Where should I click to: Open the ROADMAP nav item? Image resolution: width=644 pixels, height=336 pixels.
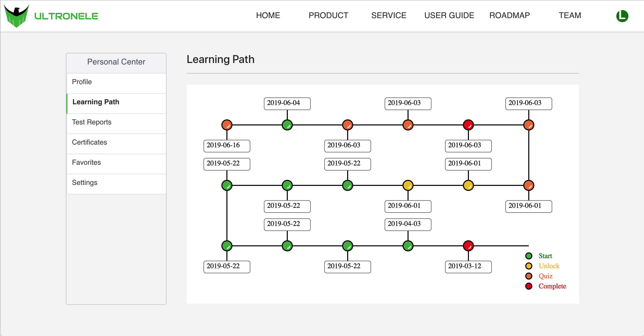pyautogui.click(x=509, y=16)
